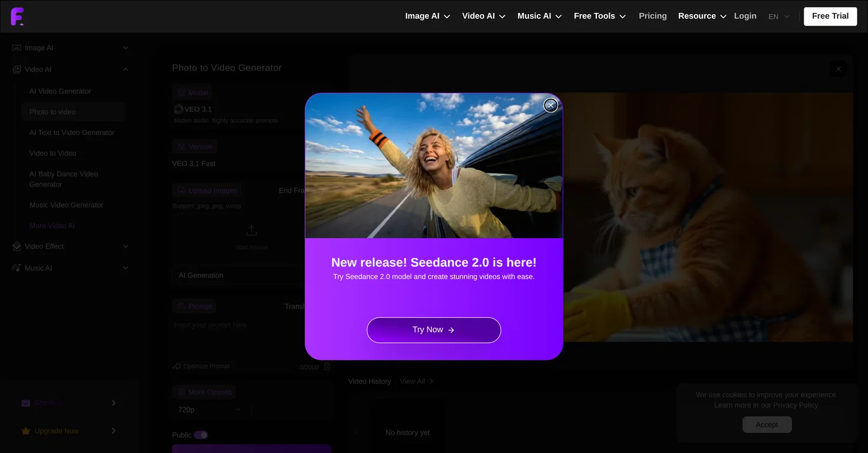Collapse Video AI sidebar section

(126, 70)
